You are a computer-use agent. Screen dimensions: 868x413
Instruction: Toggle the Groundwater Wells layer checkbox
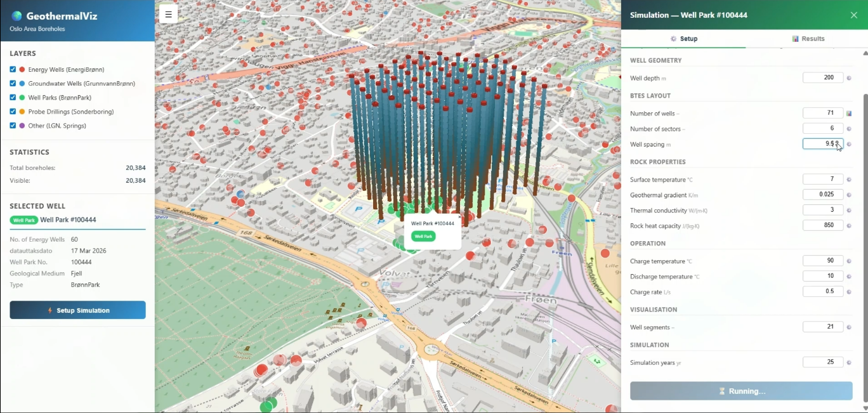[13, 84]
